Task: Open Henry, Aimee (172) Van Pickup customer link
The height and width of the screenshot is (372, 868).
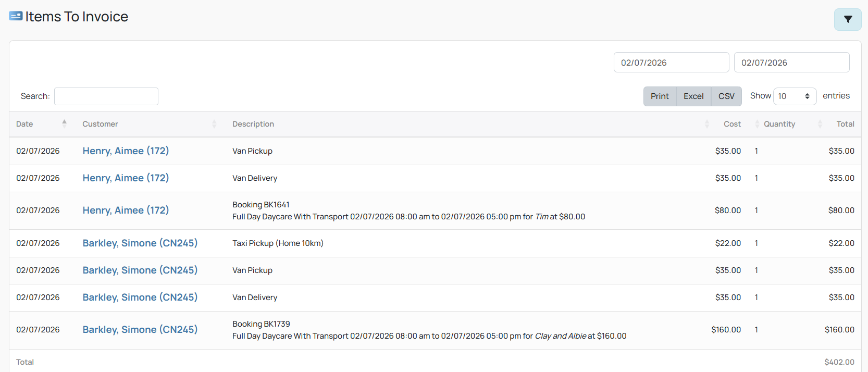Action: (126, 151)
